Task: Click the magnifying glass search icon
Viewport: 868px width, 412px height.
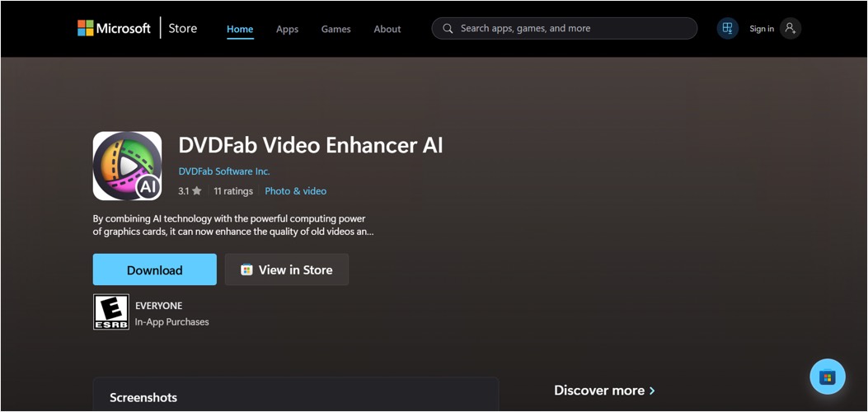Action: (x=448, y=28)
